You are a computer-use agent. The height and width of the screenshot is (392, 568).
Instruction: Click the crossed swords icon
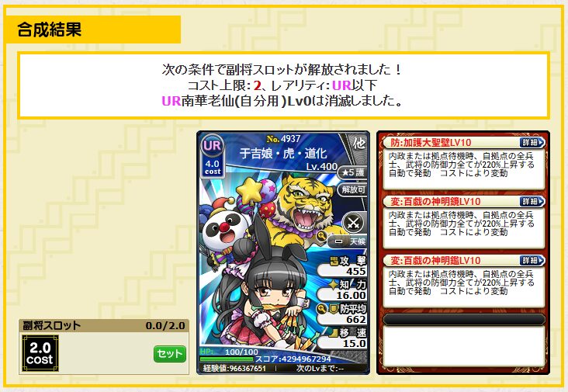click(353, 222)
